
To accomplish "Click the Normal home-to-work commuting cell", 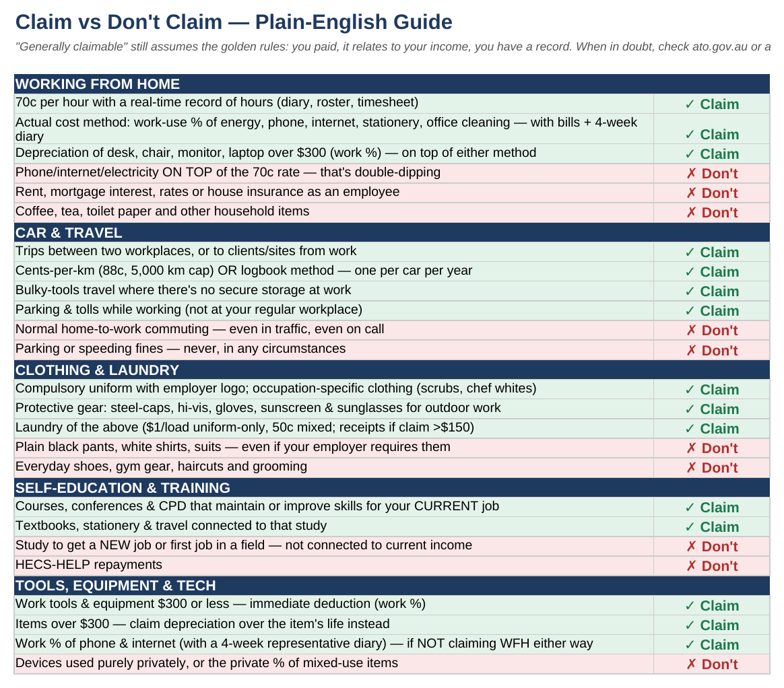I will click(x=334, y=331).
